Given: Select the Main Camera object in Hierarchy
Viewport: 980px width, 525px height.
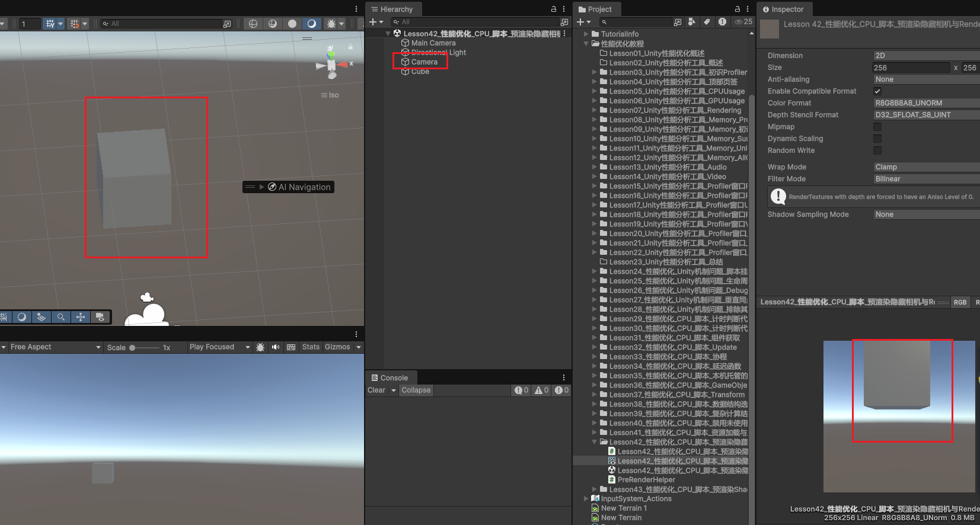Looking at the screenshot, I should pyautogui.click(x=433, y=43).
